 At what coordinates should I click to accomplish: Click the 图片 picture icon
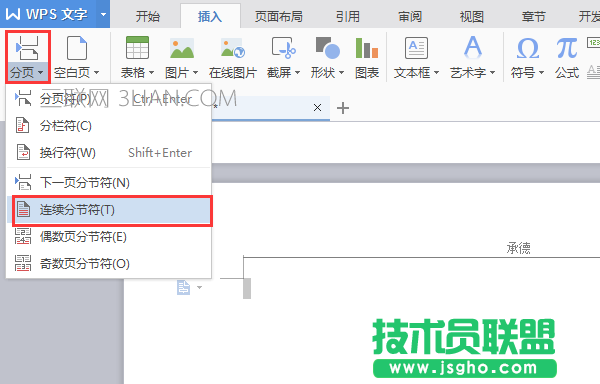(x=182, y=48)
